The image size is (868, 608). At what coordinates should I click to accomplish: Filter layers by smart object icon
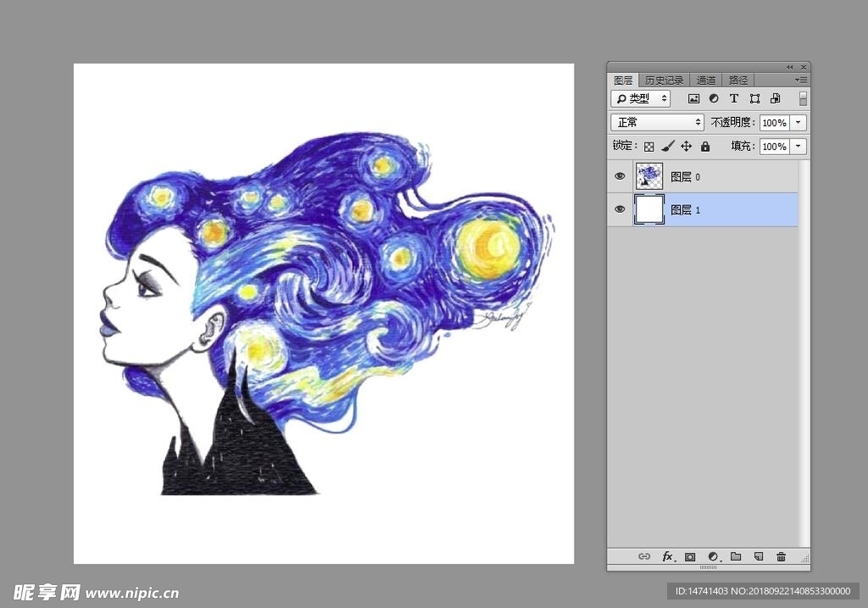(775, 98)
